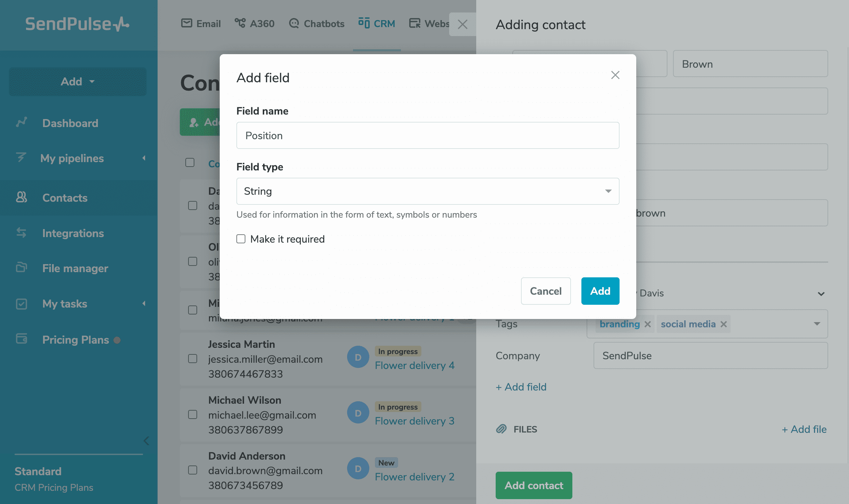This screenshot has height=504, width=849.
Task: Open the Email tab in top navigation
Action: pyautogui.click(x=201, y=24)
